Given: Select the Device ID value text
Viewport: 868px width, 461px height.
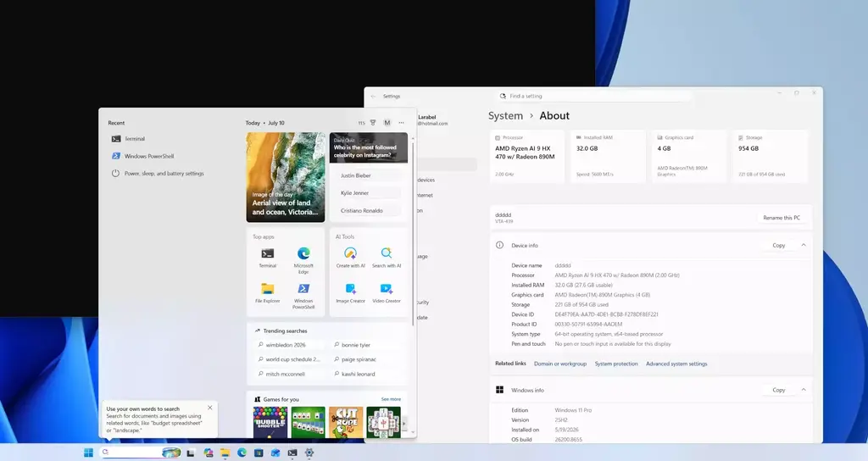Looking at the screenshot, I should [x=606, y=314].
